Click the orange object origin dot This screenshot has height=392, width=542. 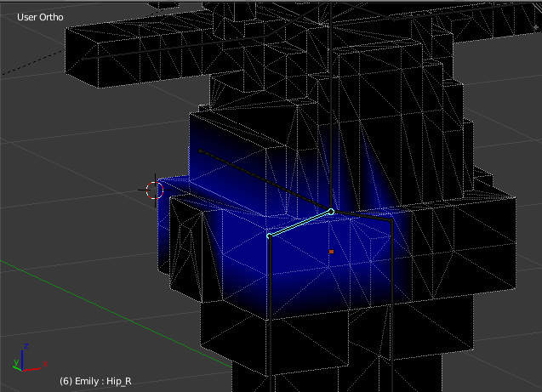tap(331, 252)
